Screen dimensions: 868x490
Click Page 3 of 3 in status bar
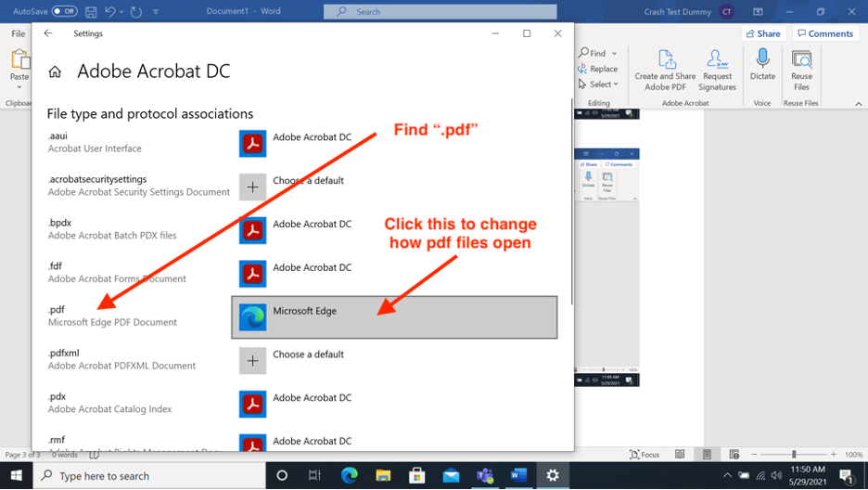[x=22, y=455]
